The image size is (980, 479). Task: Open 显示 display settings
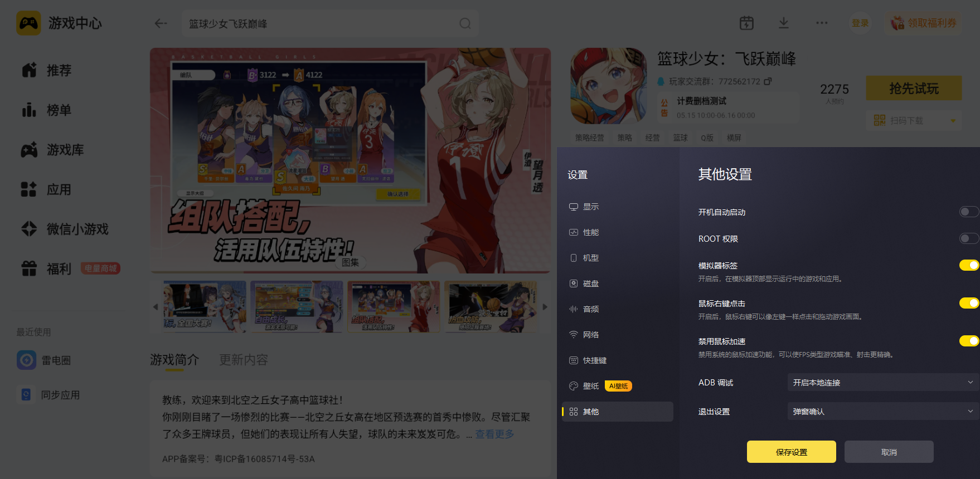pyautogui.click(x=618, y=207)
